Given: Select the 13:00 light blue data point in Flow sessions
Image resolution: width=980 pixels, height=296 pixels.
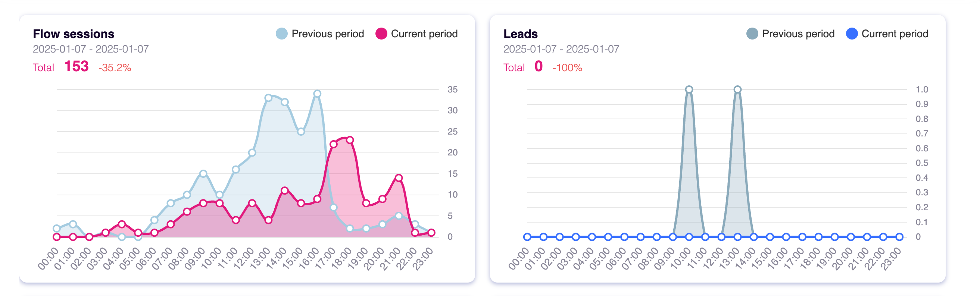Looking at the screenshot, I should coord(269,98).
